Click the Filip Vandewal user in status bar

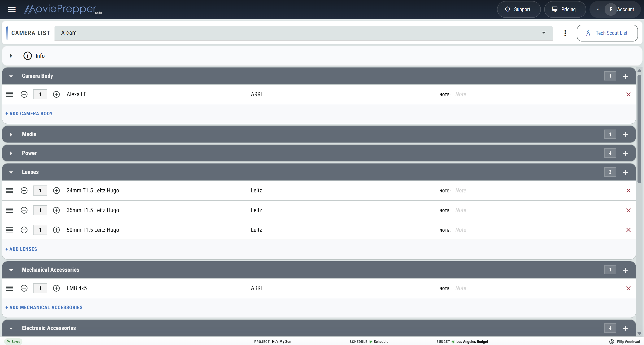point(625,342)
